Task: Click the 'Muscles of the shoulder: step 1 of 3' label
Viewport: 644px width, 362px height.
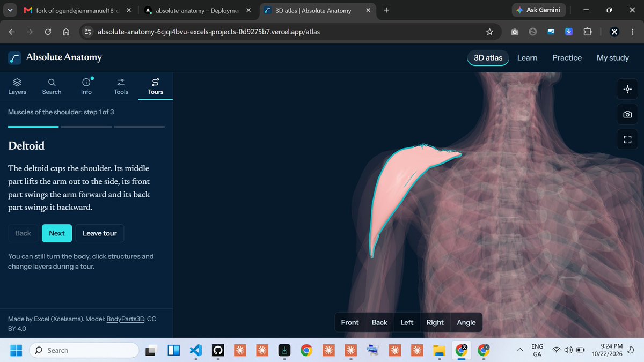Action: pyautogui.click(x=61, y=112)
